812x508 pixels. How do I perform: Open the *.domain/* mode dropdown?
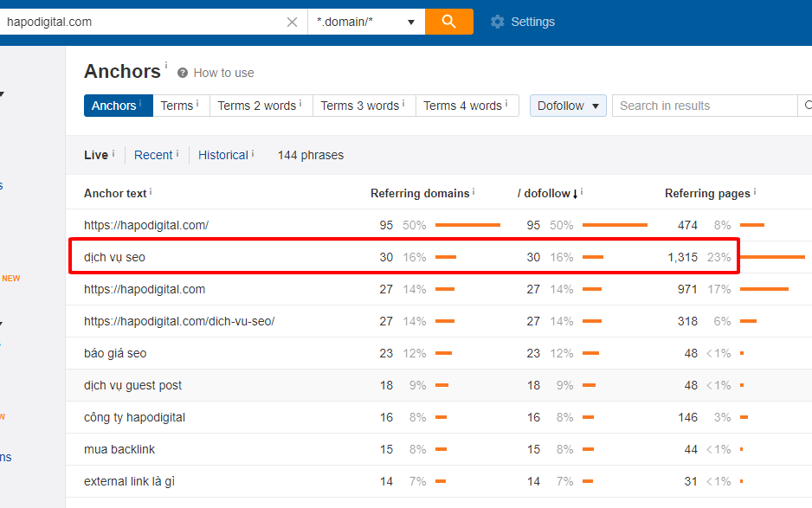(x=366, y=22)
